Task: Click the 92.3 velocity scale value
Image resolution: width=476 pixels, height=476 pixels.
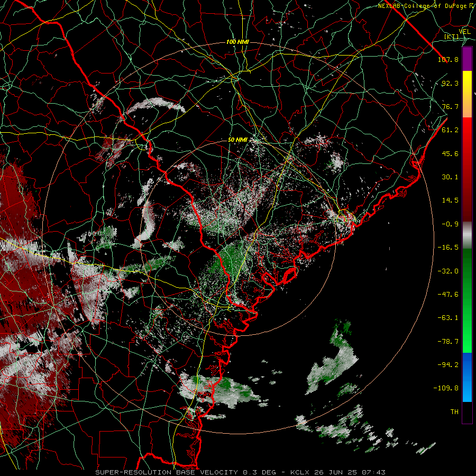Action: coord(450,83)
